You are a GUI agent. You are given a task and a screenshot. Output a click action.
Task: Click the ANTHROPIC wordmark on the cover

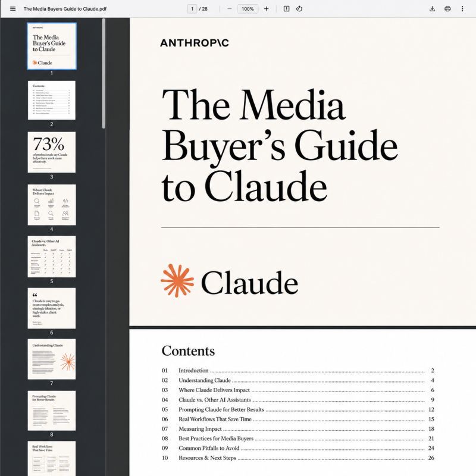tap(195, 43)
